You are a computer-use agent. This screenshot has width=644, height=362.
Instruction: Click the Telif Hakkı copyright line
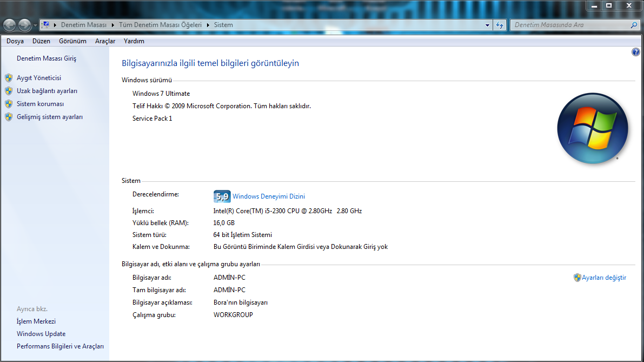click(221, 106)
